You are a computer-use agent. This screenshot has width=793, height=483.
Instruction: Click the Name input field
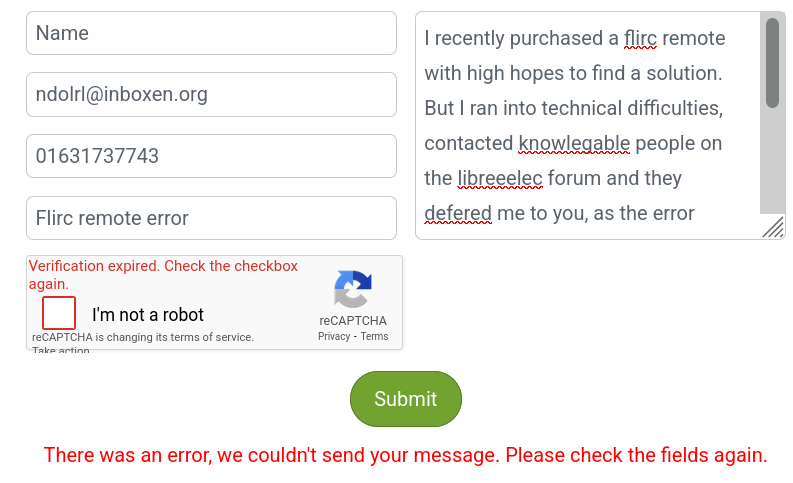(x=211, y=33)
